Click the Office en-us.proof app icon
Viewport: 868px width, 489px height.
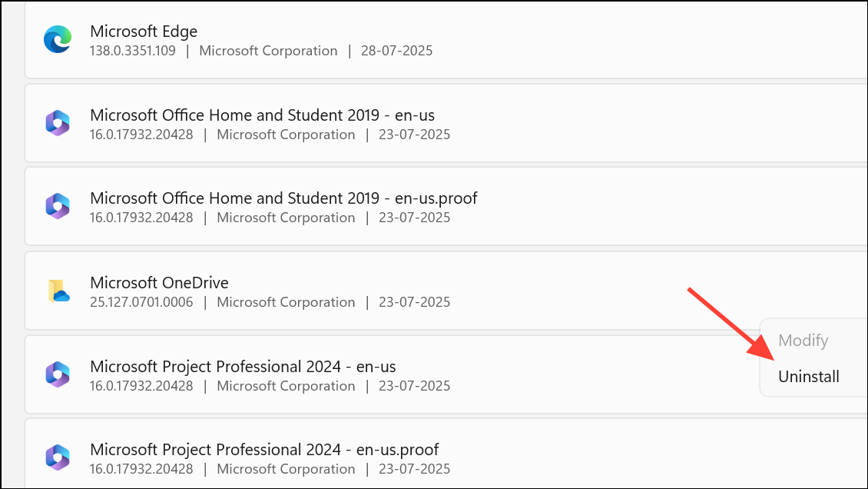(57, 206)
